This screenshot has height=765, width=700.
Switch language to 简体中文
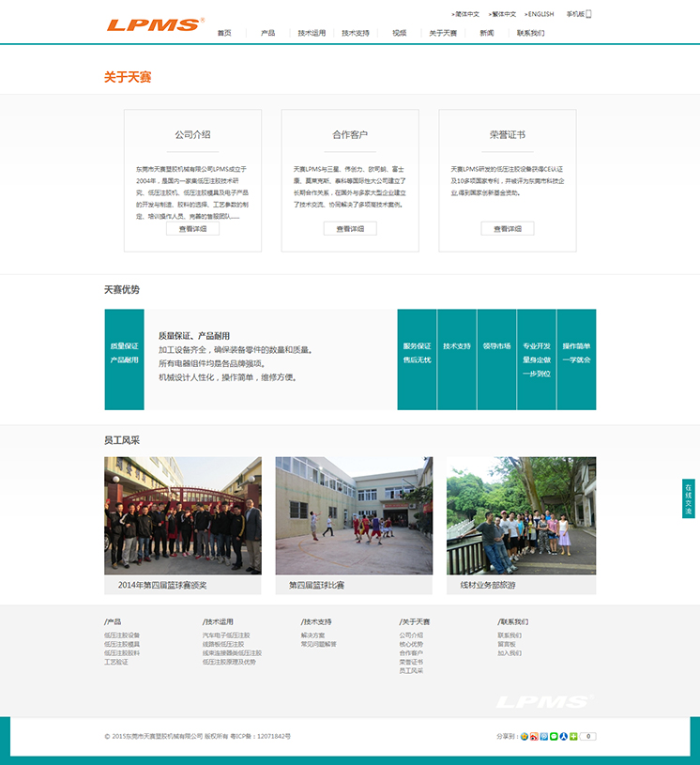465,14
